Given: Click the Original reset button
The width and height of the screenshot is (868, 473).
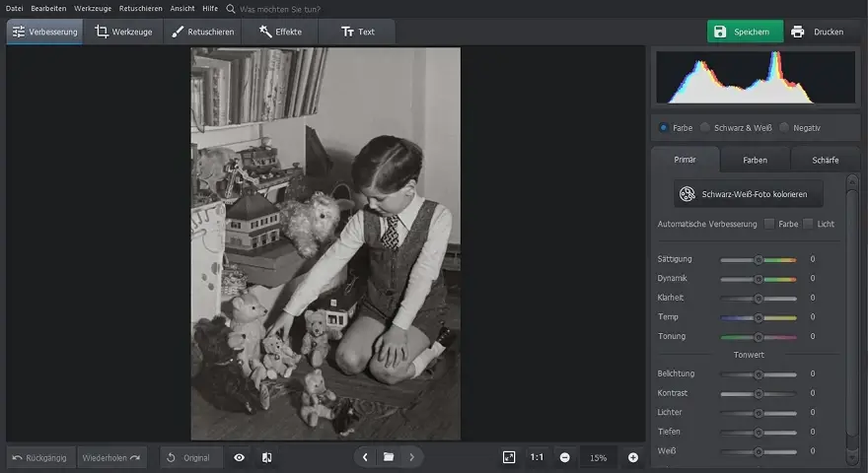Looking at the screenshot, I should [x=190, y=457].
